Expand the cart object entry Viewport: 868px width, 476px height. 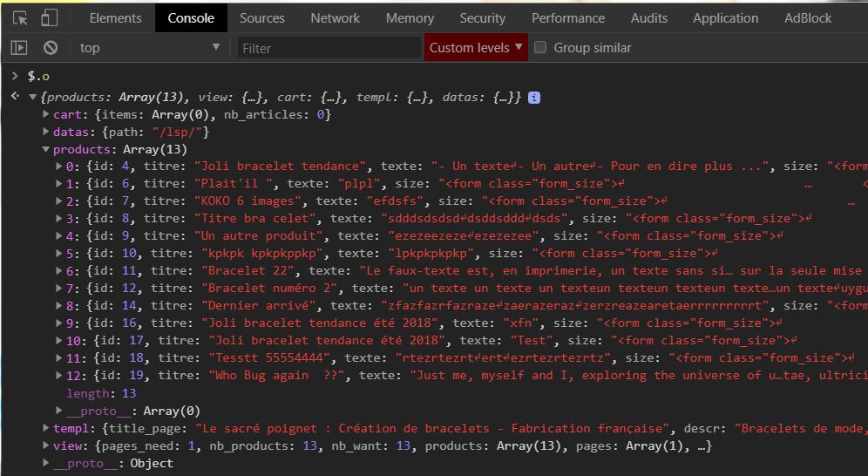(x=46, y=114)
